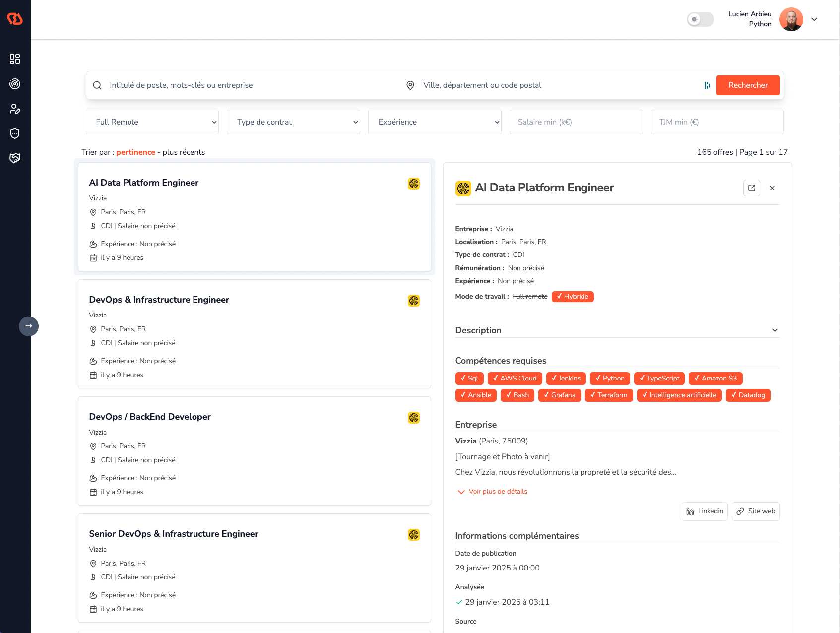Open the company Linkedin link
840x633 pixels.
coord(705,511)
